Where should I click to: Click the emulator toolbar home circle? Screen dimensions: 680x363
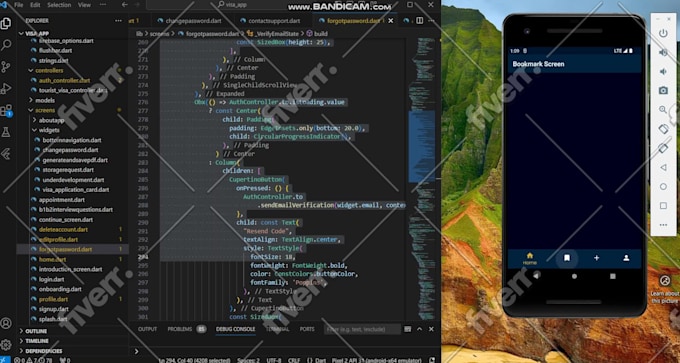[663, 186]
